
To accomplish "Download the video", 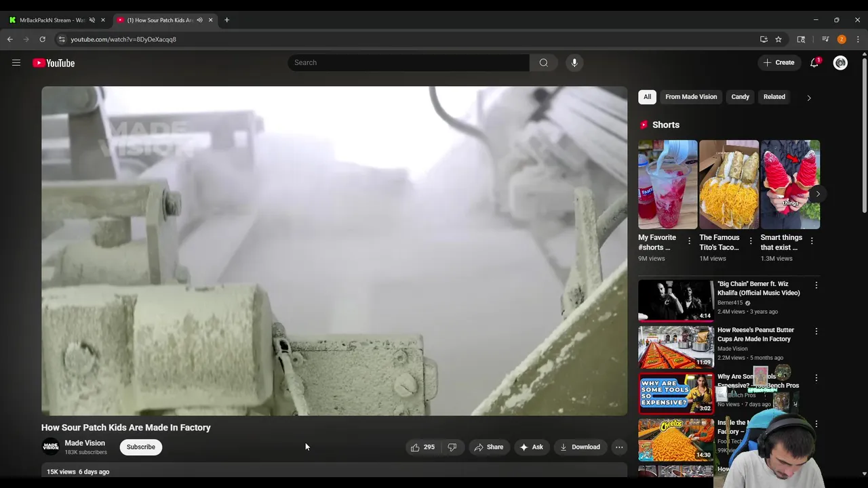I will pos(580,447).
